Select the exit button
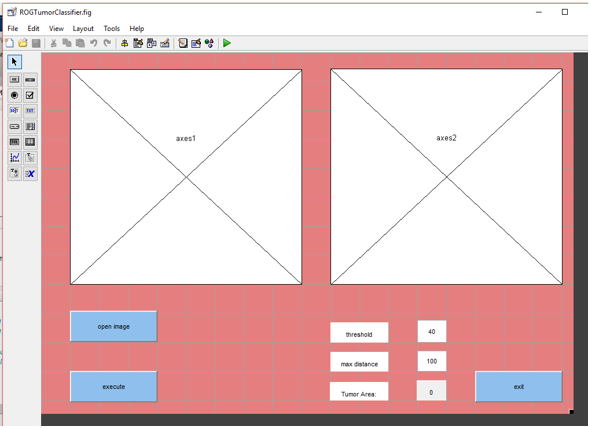This screenshot has height=428, width=590. click(x=519, y=387)
